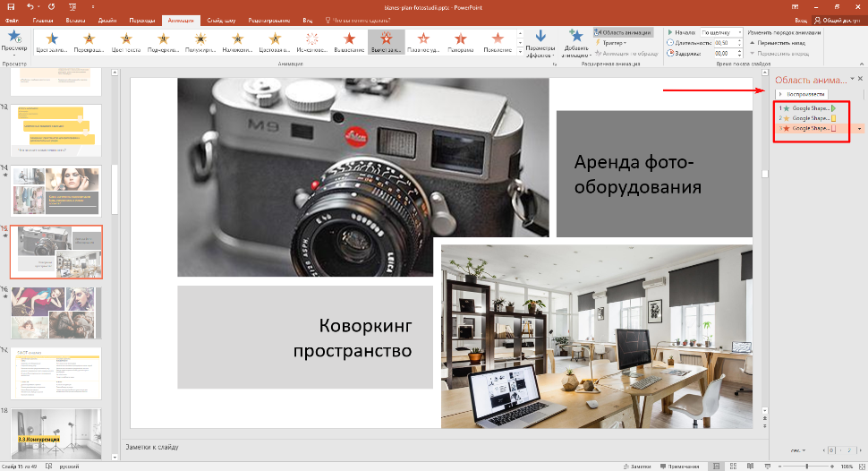Customize the Quick Access Toolbar dropdown

tap(92, 7)
